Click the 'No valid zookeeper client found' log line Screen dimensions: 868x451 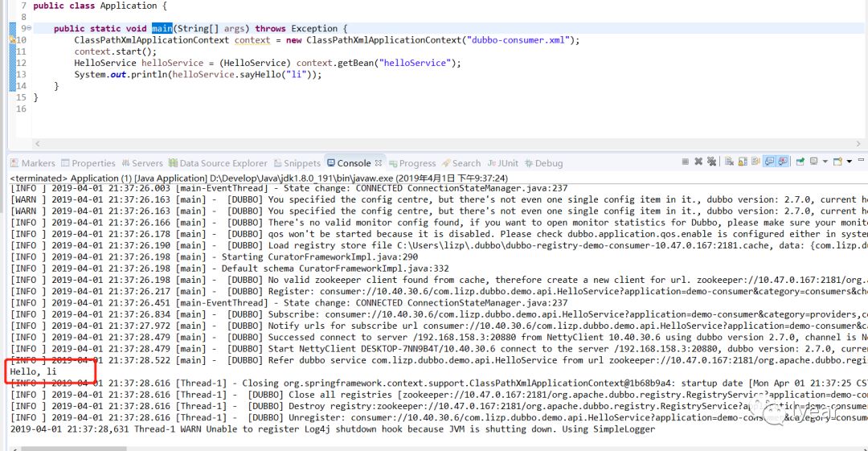pos(439,280)
